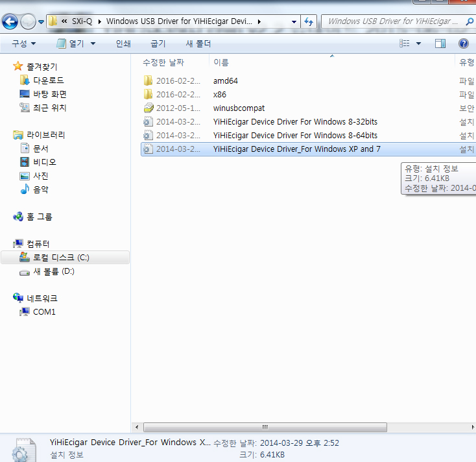This screenshot has height=462, width=476.
Task: Expand arrow after YiHiEcigar Devi... breadcrumb
Action: coord(259,21)
